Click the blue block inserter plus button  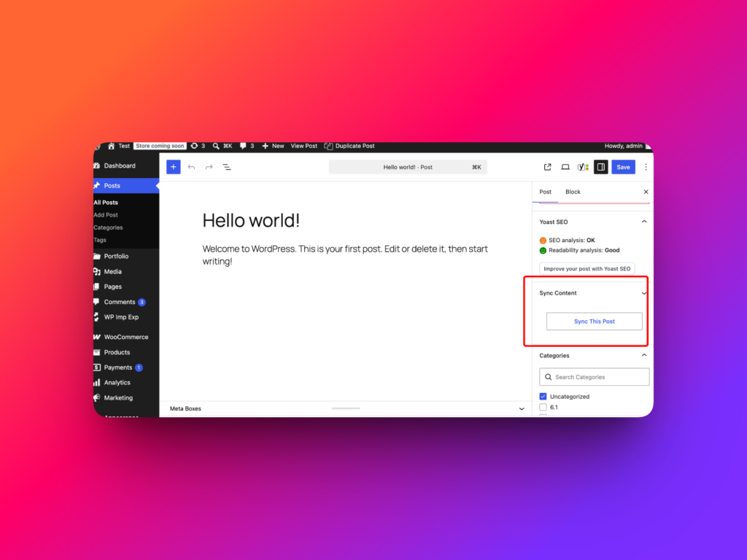[174, 167]
